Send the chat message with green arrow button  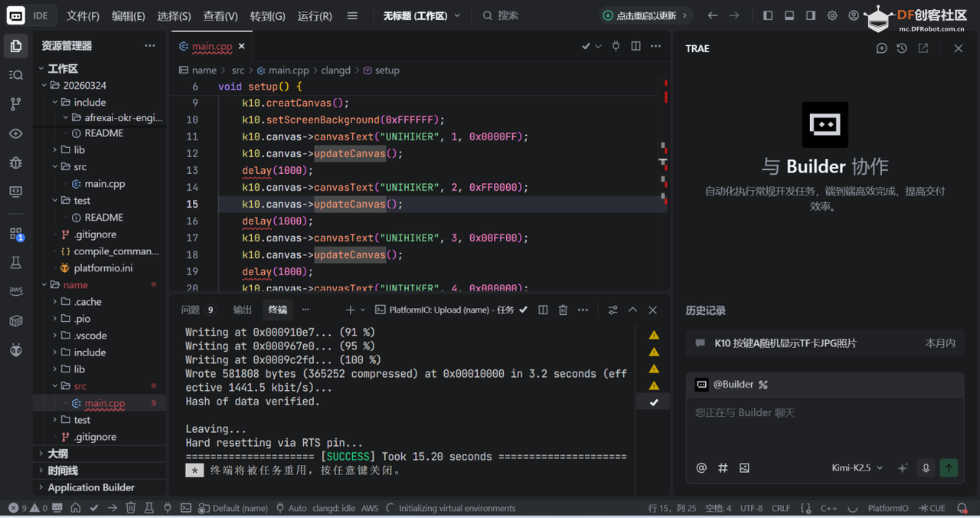(949, 467)
